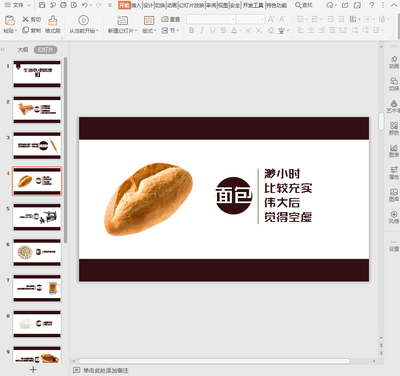The height and width of the screenshot is (376, 400).
Task: Open the font size combo box dropdown
Action: (x=263, y=19)
